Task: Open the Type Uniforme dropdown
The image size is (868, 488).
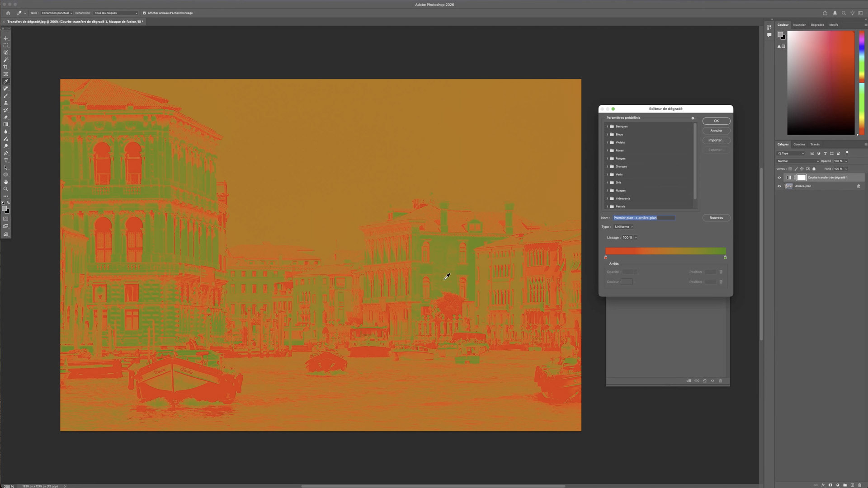Action: coord(623,227)
